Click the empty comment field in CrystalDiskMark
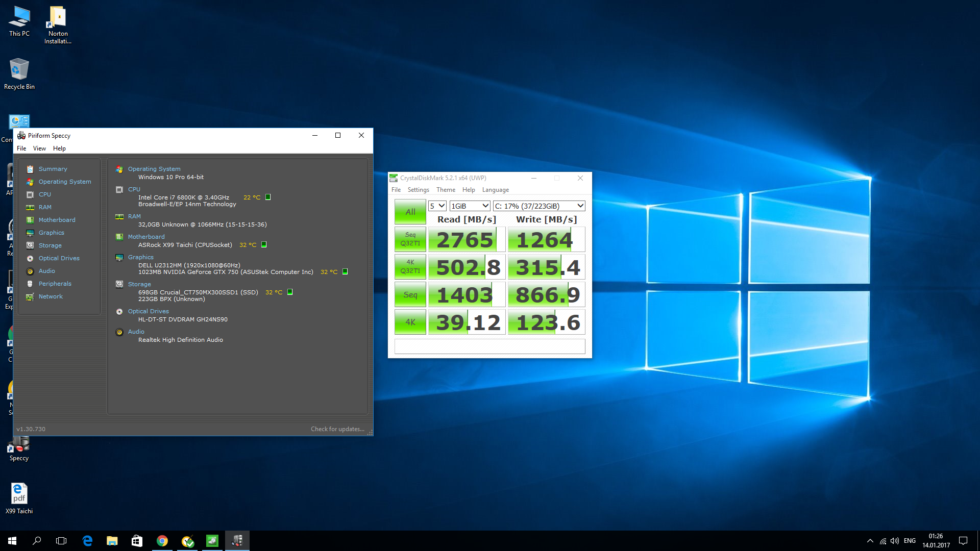The image size is (980, 551). pyautogui.click(x=489, y=346)
